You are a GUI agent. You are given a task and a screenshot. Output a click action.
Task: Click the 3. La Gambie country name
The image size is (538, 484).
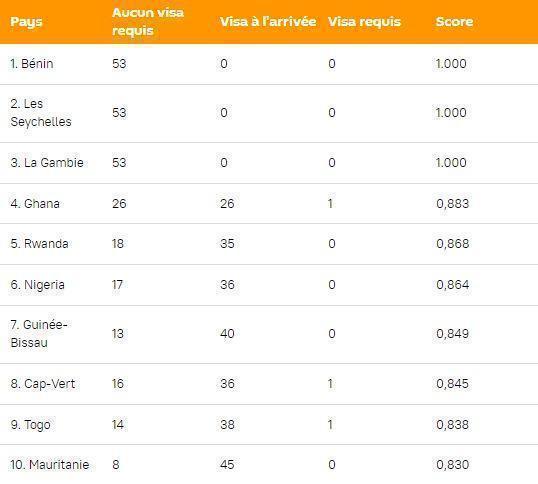[x=47, y=163]
